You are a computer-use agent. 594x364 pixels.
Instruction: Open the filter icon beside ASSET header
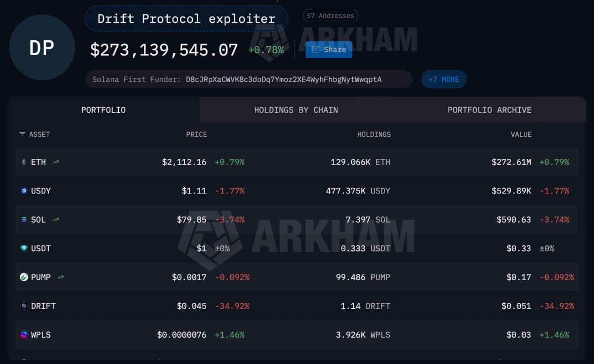[x=22, y=134]
